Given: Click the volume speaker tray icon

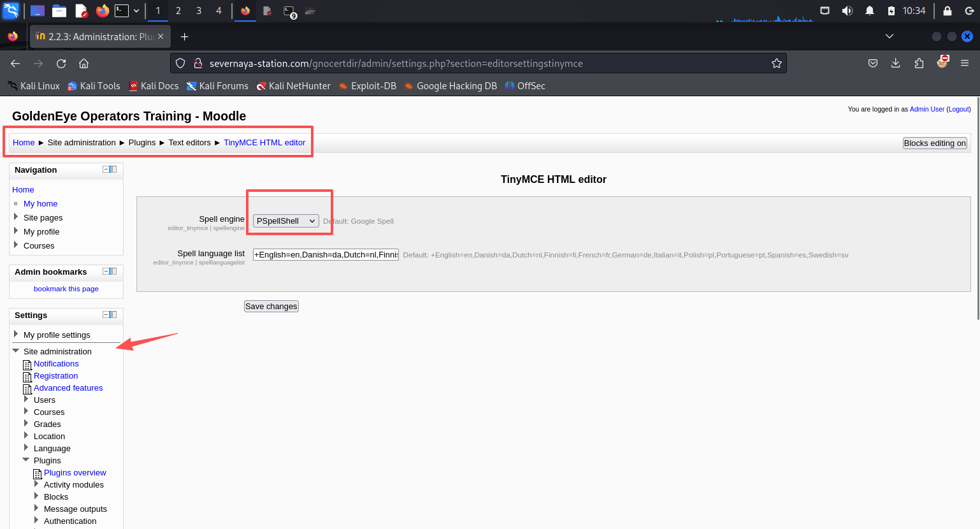Looking at the screenshot, I should 847,11.
